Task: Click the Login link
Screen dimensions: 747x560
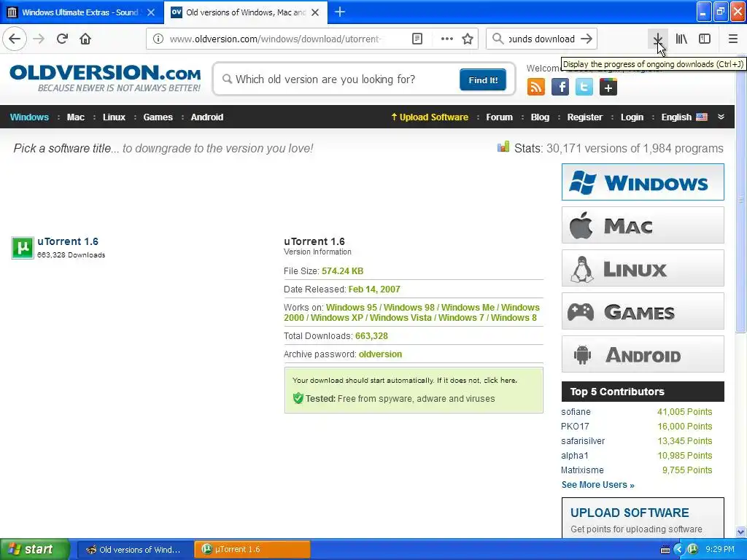Action: (632, 117)
